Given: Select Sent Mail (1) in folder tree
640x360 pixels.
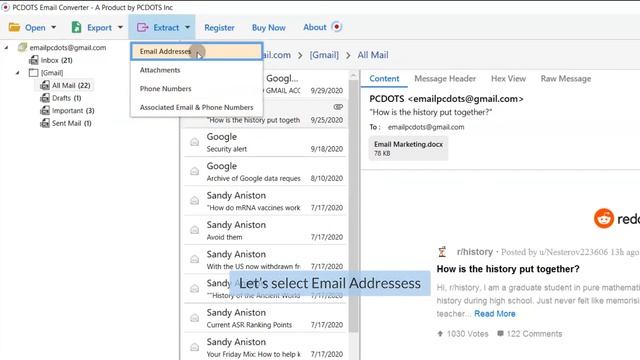Looking at the screenshot, I should click(71, 123).
